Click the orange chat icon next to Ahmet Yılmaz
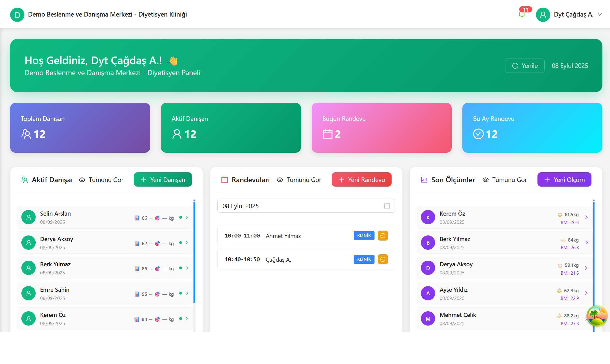 click(x=383, y=235)
